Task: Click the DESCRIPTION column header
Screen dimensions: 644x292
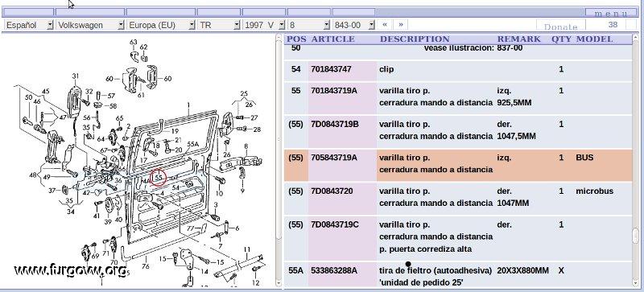Action: [x=415, y=39]
